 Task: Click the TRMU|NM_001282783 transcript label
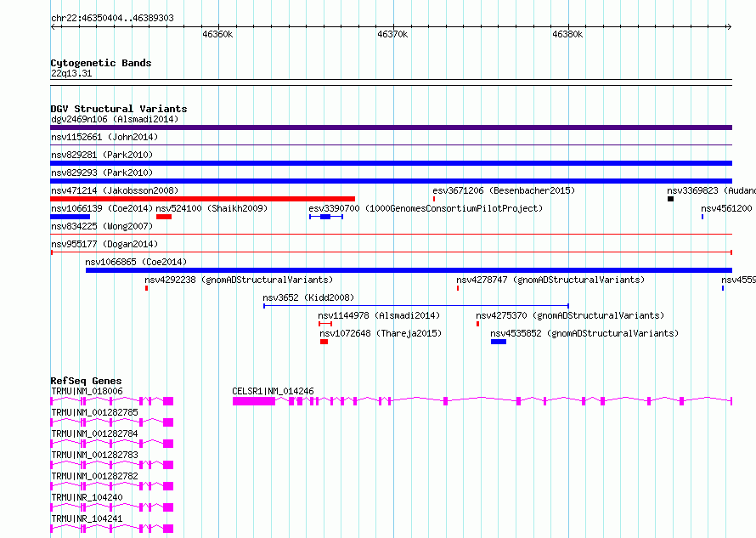tap(94, 455)
